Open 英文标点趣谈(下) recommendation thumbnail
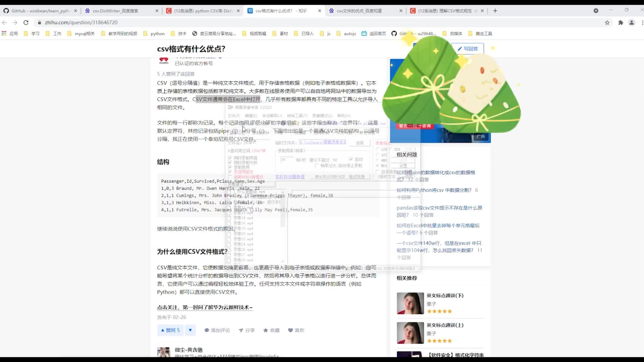 click(410, 303)
